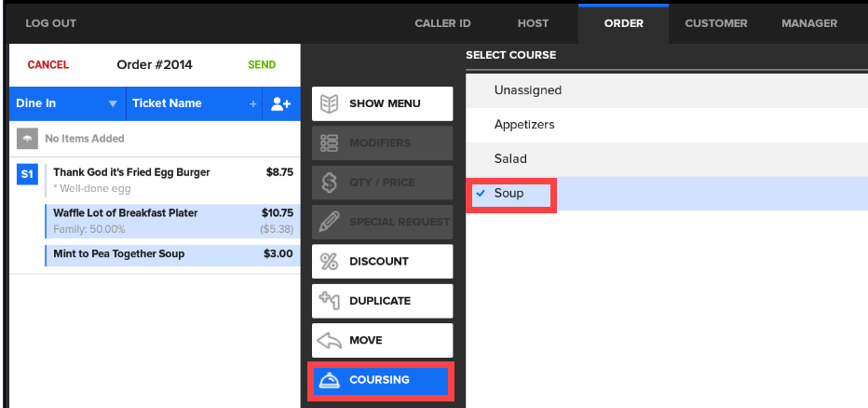This screenshot has width=868, height=408.
Task: Click the gray No Items Added icon
Action: click(27, 139)
